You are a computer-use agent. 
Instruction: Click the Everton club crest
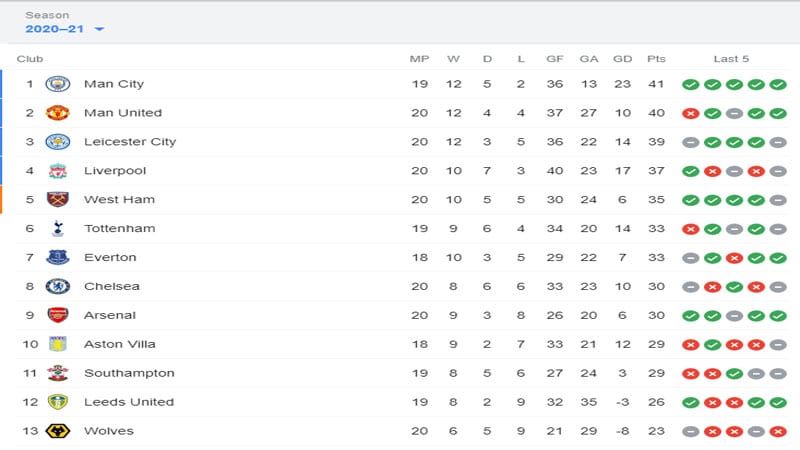58,258
